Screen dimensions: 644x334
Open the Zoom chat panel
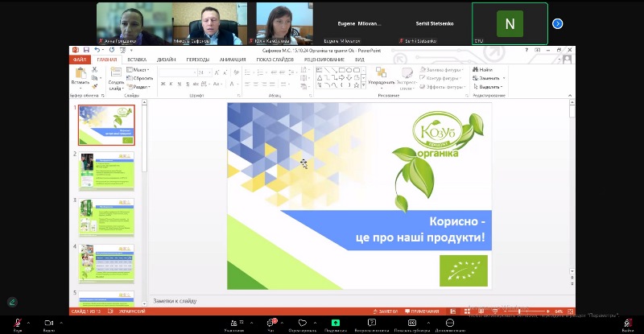click(270, 322)
